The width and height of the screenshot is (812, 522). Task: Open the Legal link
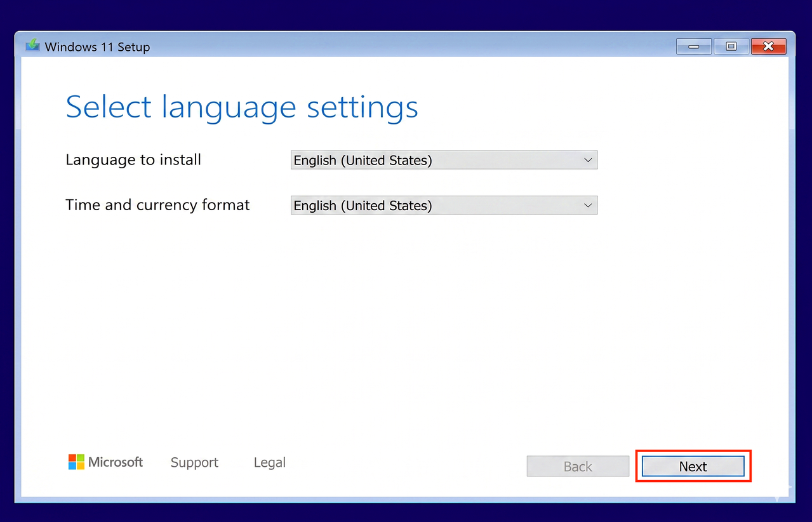tap(270, 462)
